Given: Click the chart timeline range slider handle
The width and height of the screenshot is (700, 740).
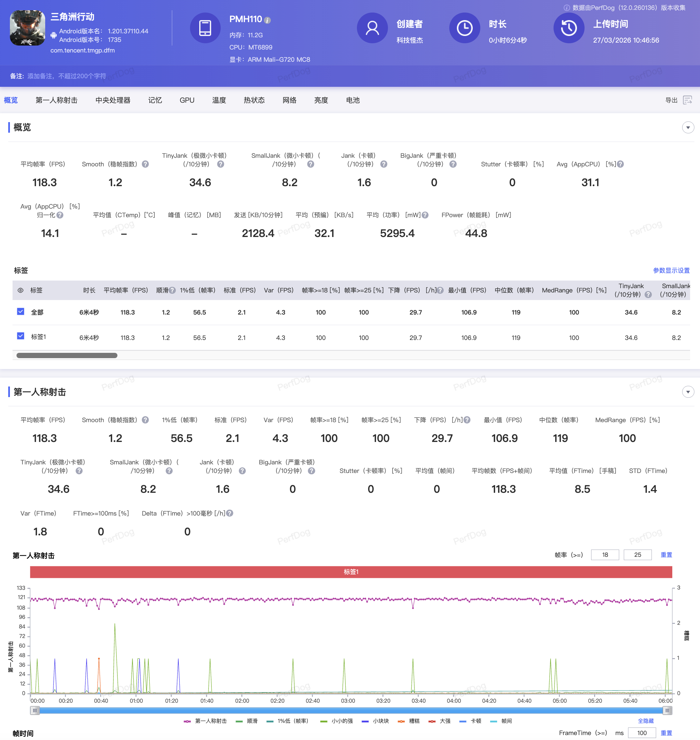Looking at the screenshot, I should tap(35, 711).
